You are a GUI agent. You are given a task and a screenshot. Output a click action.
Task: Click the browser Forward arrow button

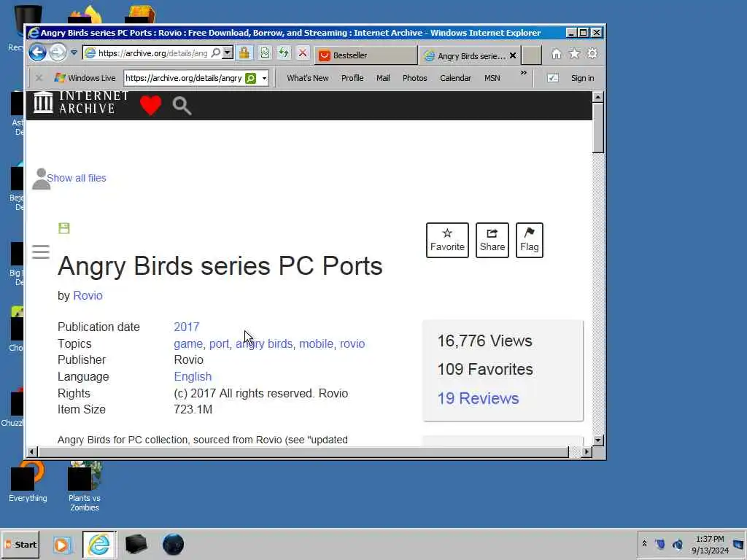pyautogui.click(x=58, y=52)
